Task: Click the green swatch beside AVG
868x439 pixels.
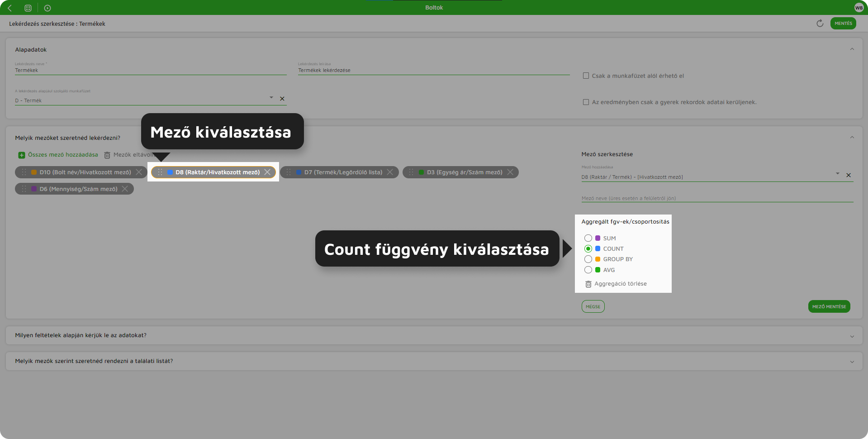Action: click(x=598, y=270)
